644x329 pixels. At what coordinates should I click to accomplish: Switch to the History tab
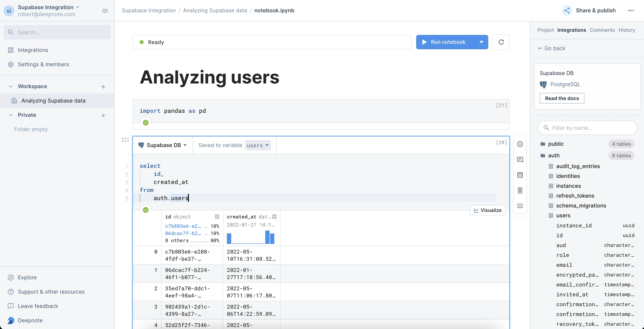click(x=627, y=30)
